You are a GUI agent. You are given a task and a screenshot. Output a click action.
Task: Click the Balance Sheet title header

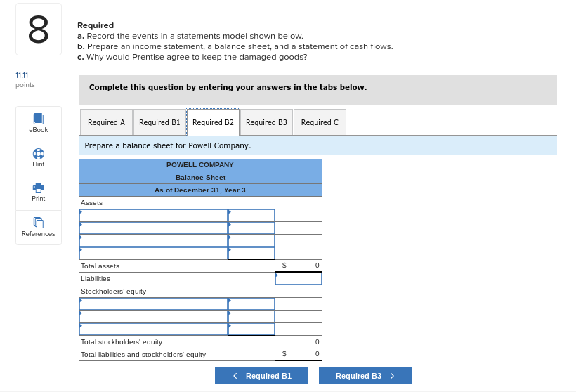point(201,178)
